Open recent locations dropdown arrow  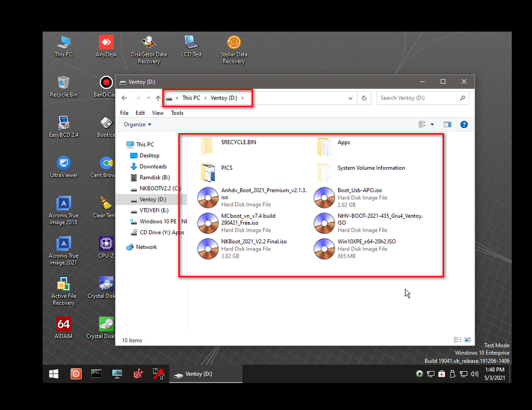[148, 98]
